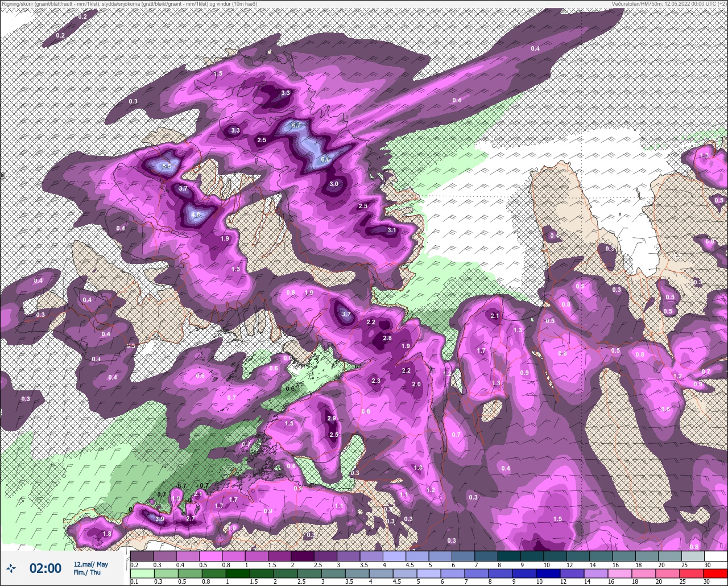This screenshot has height=586, width=728.
Task: Select the dusky purple swatch labeled 0.2
Action: [x=142, y=556]
